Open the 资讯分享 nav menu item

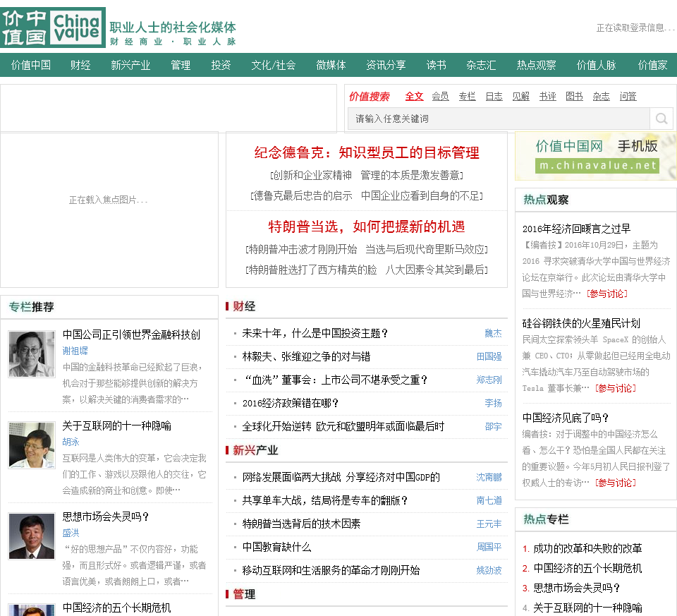tap(386, 65)
